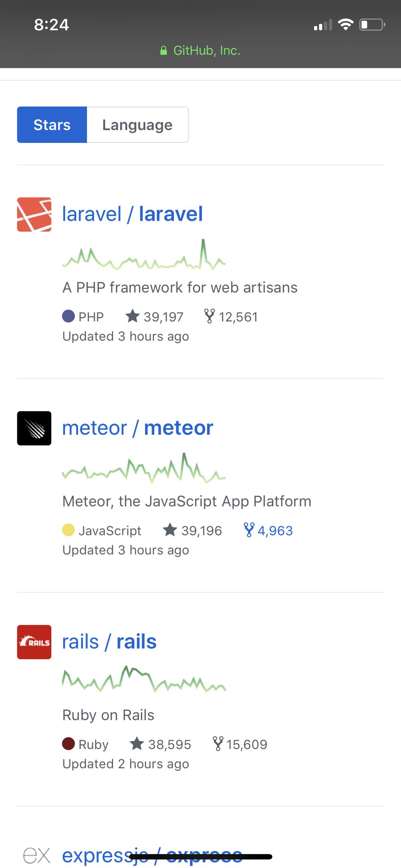Open the meteor / meteor repository link

pyautogui.click(x=137, y=428)
